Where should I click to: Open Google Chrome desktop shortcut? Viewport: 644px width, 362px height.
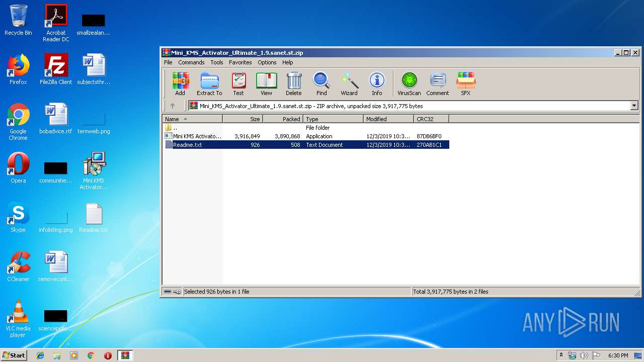pyautogui.click(x=18, y=122)
